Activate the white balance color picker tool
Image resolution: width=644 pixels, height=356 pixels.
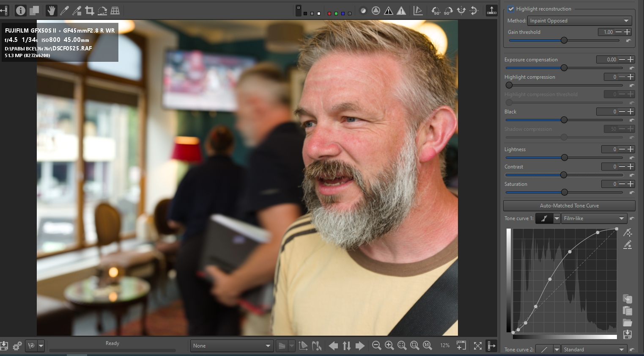(64, 11)
